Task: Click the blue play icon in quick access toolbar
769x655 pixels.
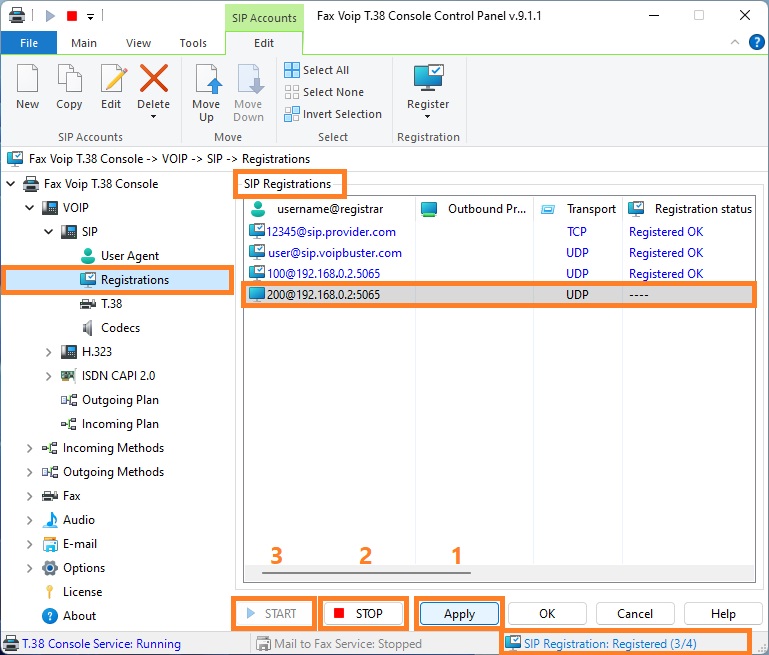Action: [50, 16]
